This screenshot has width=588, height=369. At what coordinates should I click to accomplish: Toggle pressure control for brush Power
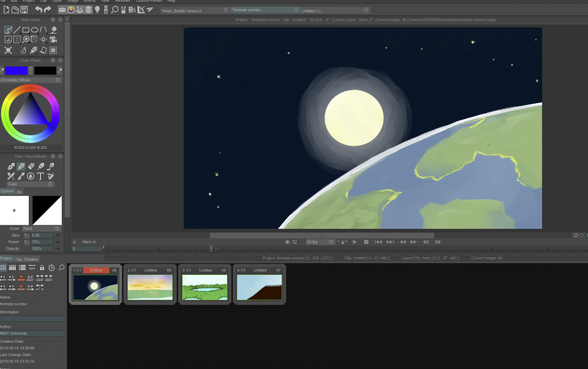coord(26,242)
